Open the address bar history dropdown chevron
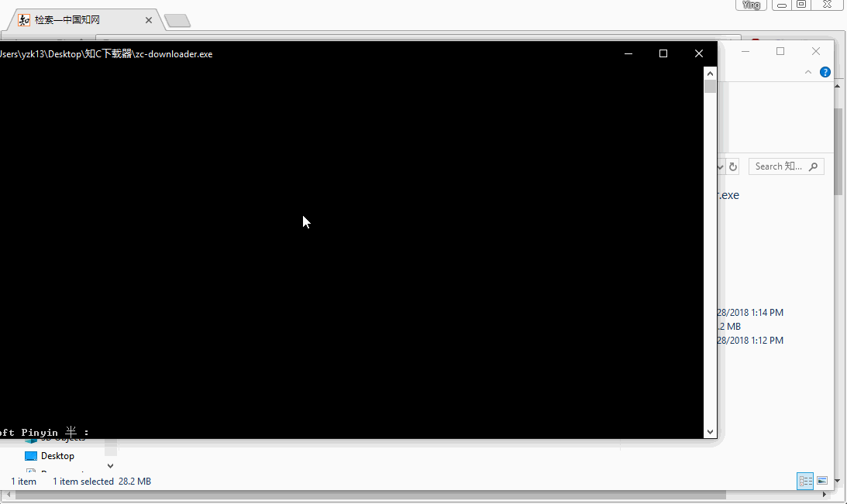This screenshot has width=847, height=504. 720,166
